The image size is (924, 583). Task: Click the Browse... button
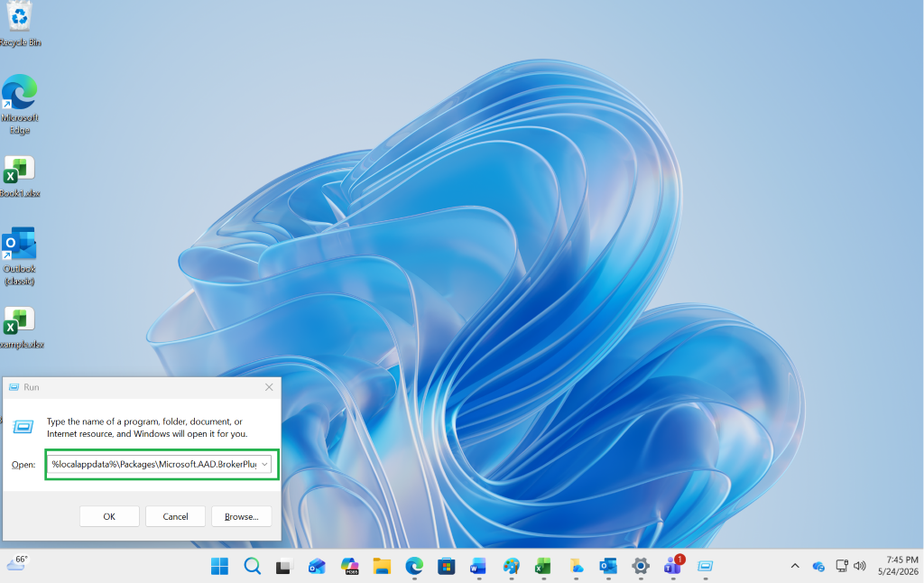point(242,516)
